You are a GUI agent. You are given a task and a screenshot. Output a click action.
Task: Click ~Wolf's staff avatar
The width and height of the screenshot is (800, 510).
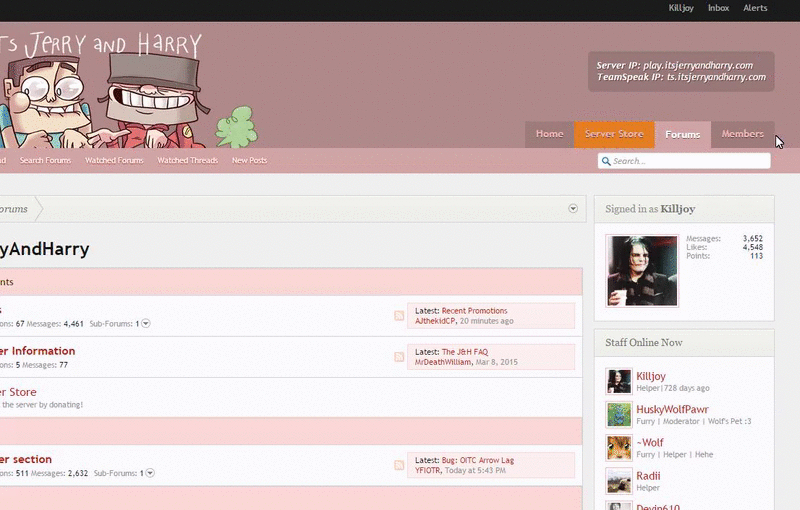click(619, 448)
